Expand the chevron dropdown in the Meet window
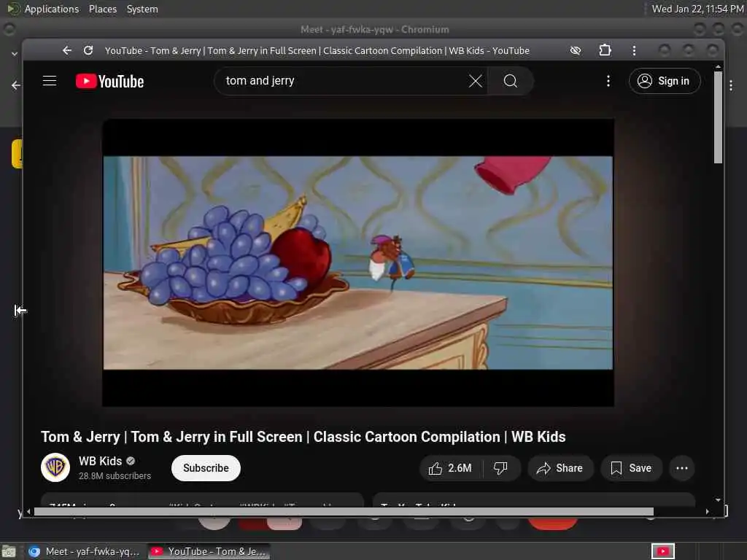747x560 pixels. (15, 54)
